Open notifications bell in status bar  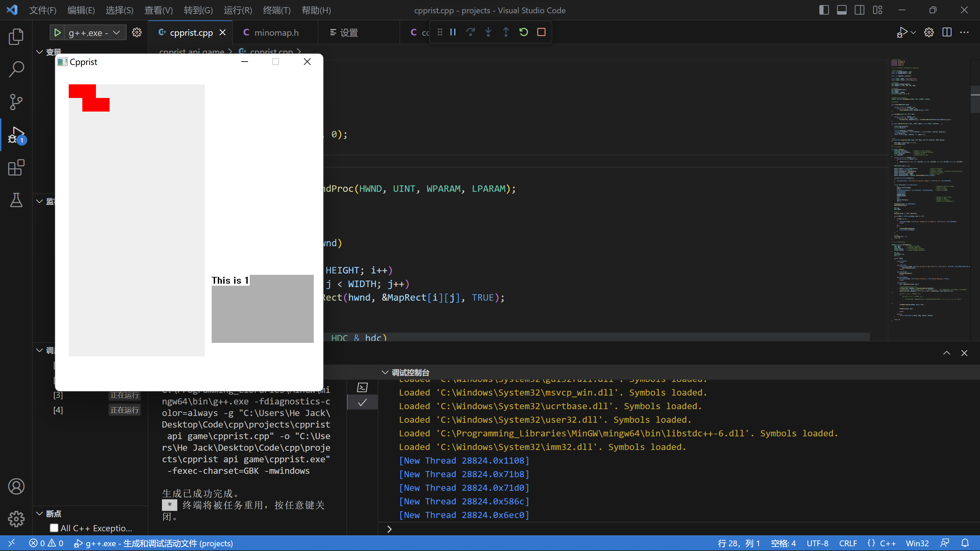tap(965, 543)
